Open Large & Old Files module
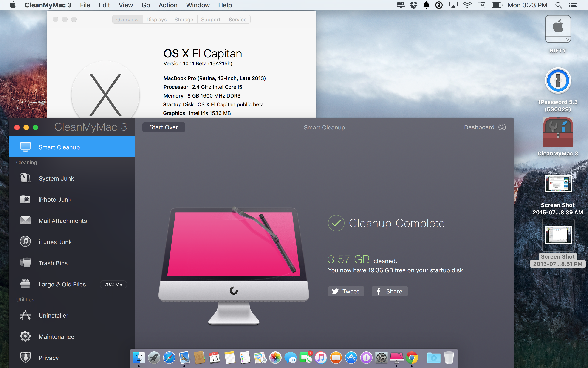The height and width of the screenshot is (368, 588). click(x=72, y=284)
